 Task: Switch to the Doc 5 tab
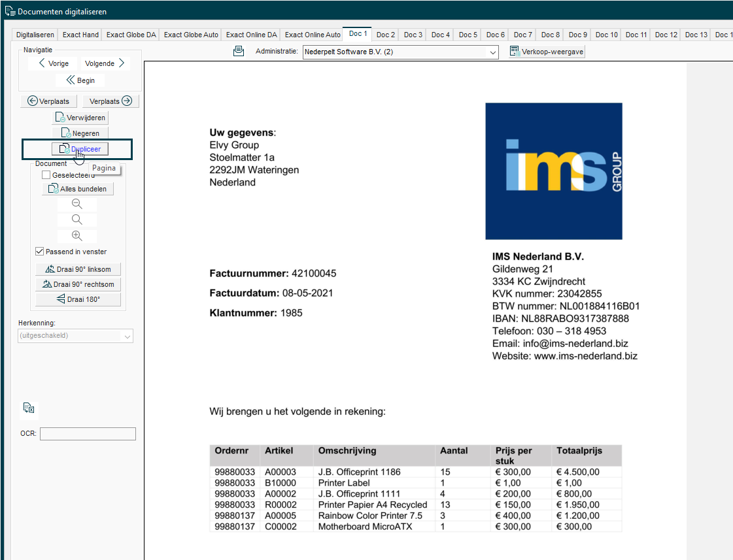click(468, 35)
